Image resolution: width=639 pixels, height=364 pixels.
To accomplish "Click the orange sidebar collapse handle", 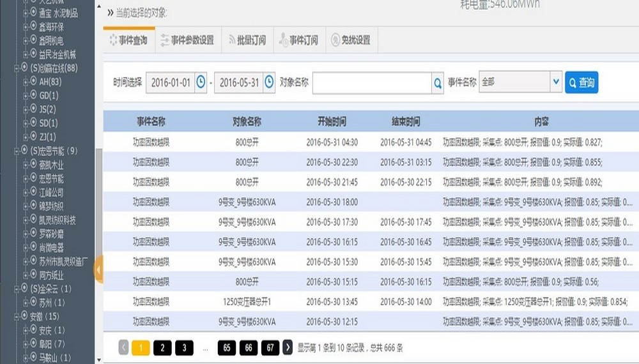I will (x=98, y=269).
